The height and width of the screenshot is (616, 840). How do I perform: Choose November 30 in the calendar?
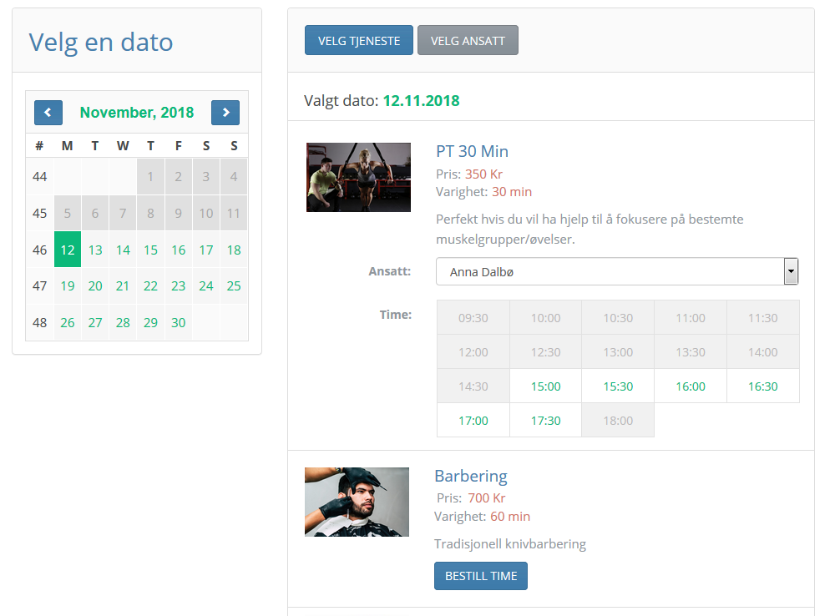click(178, 322)
